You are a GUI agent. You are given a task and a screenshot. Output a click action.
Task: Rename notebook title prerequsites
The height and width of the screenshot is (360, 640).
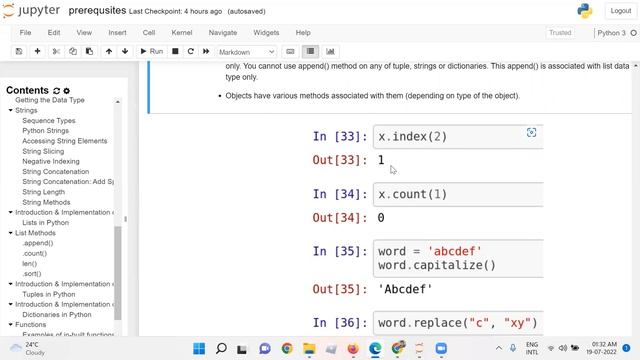[97, 11]
